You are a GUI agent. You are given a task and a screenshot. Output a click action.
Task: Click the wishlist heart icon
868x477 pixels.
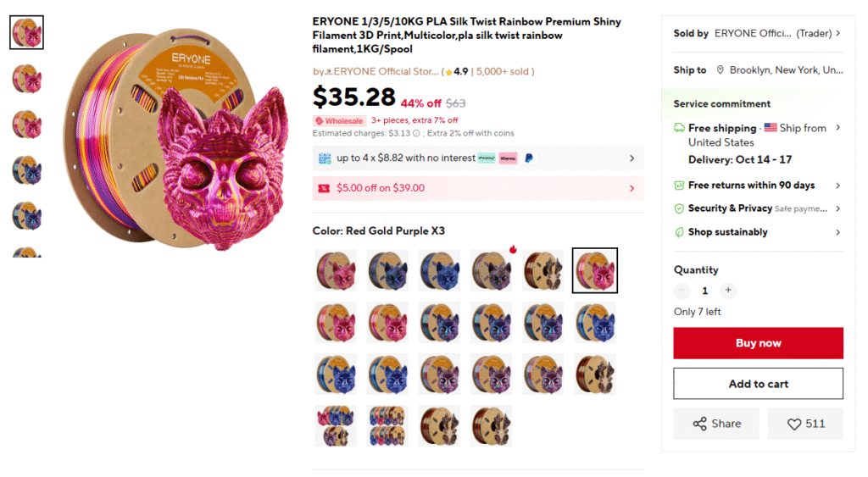[794, 424]
